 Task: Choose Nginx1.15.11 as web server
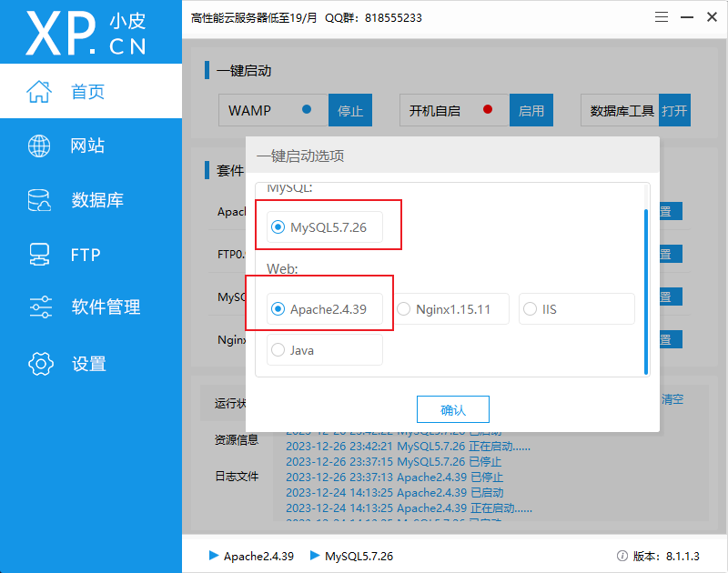click(x=450, y=308)
